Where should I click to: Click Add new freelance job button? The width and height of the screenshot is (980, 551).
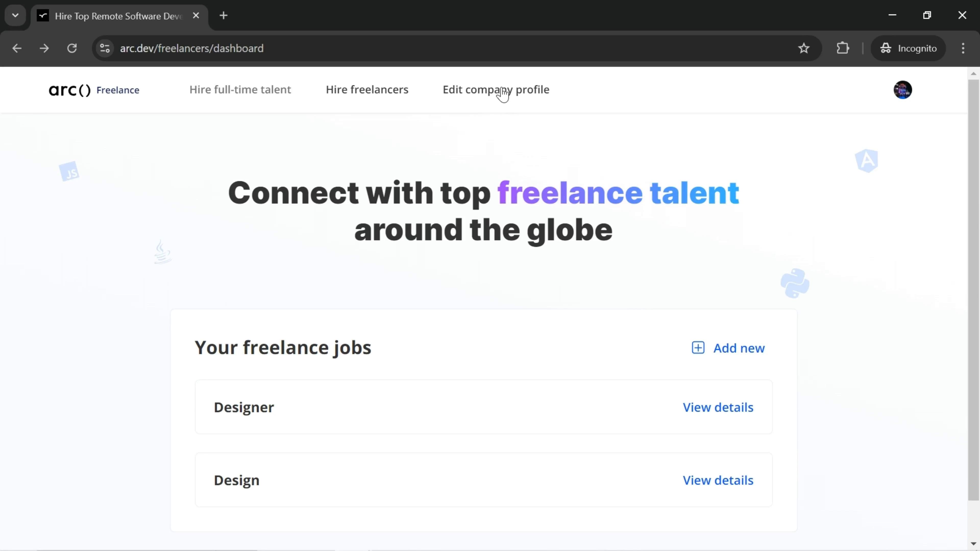pyautogui.click(x=728, y=348)
